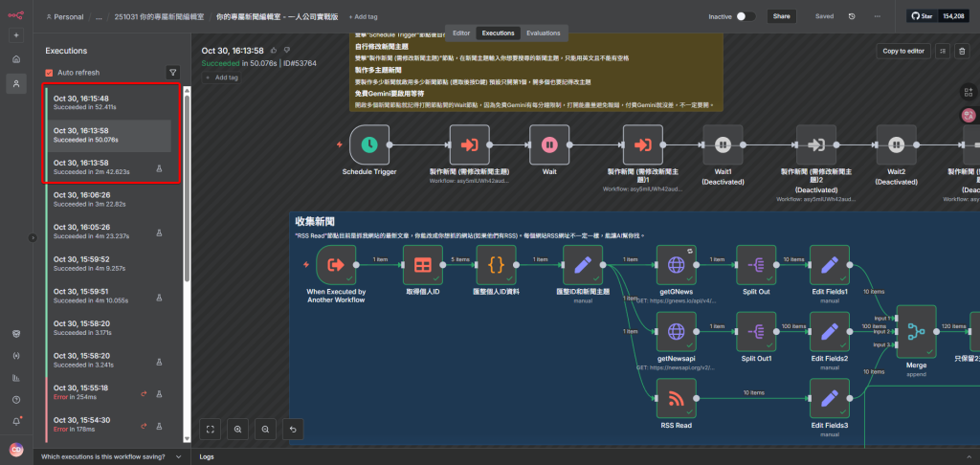
Task: Open the variables braces icon in sidebar
Action: click(x=16, y=356)
